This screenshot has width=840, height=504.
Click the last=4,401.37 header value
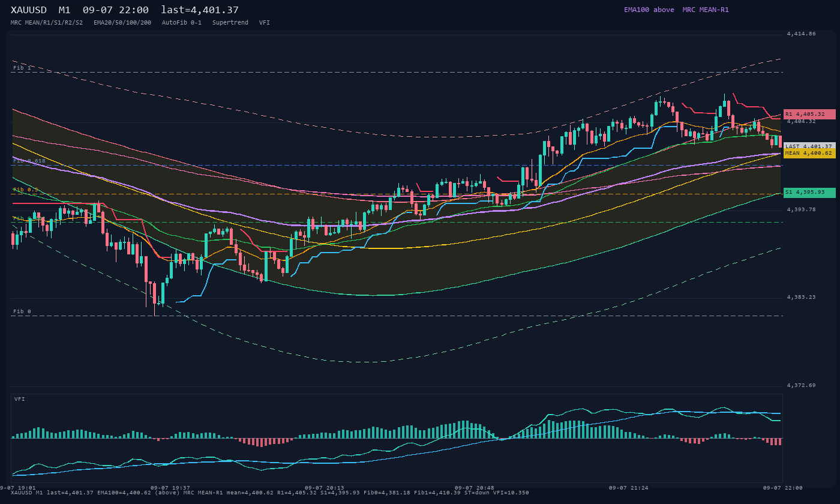[x=200, y=10]
